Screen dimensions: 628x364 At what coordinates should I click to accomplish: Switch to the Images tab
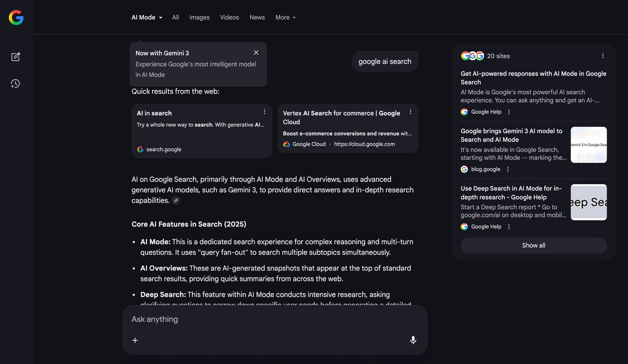pyautogui.click(x=199, y=17)
